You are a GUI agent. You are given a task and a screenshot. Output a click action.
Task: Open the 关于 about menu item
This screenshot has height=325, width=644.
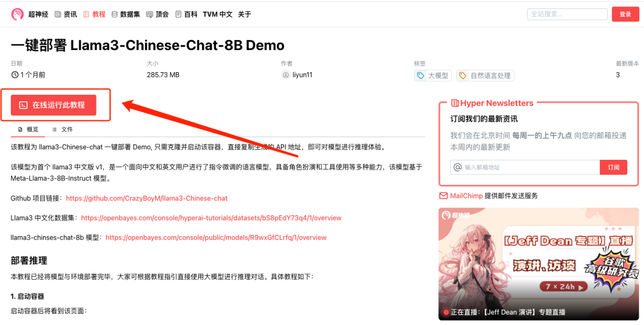tap(244, 14)
